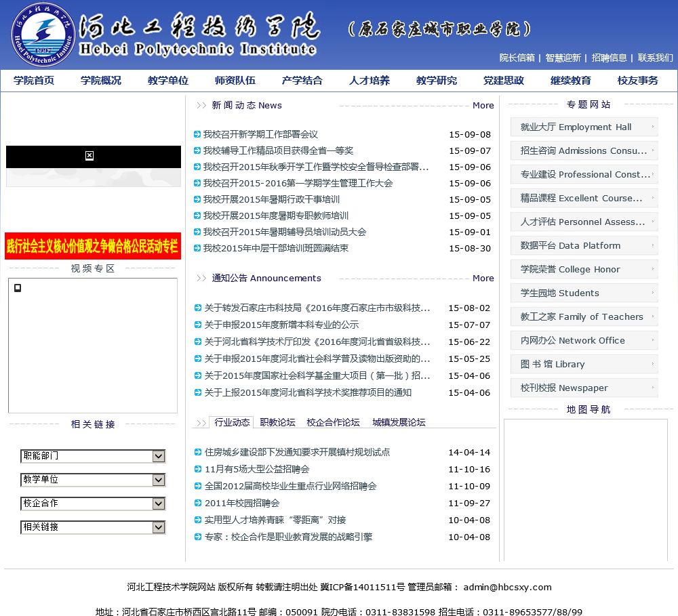Open 校友事务 navigation menu
The image size is (678, 616).
(x=638, y=81)
